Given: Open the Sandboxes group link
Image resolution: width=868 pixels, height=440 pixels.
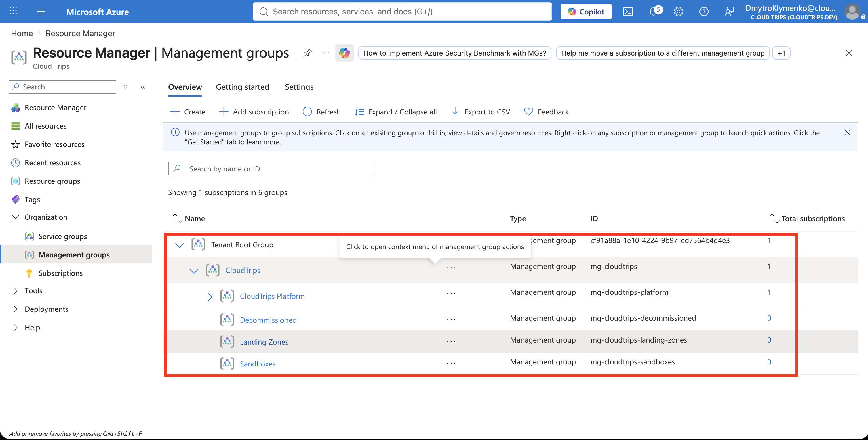Looking at the screenshot, I should pyautogui.click(x=257, y=364).
